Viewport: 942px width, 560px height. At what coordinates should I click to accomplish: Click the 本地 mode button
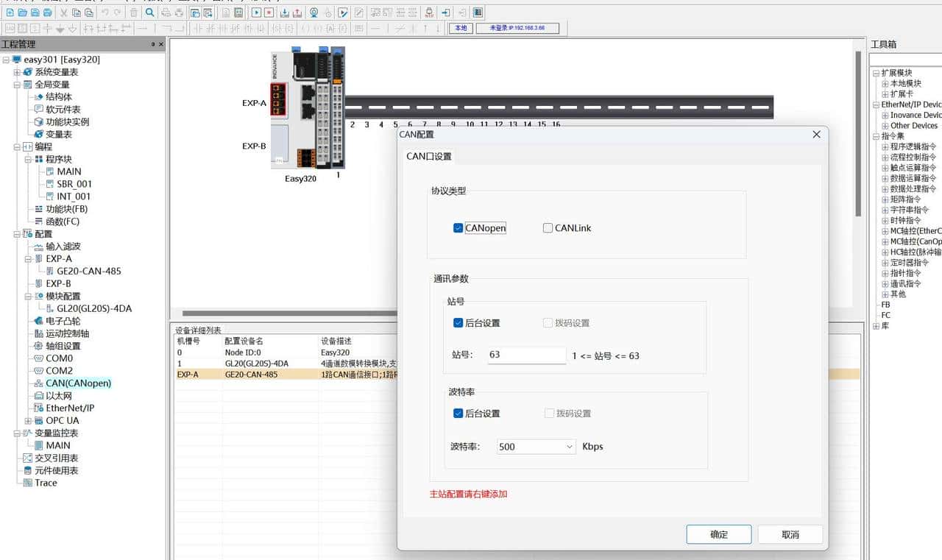coord(460,28)
